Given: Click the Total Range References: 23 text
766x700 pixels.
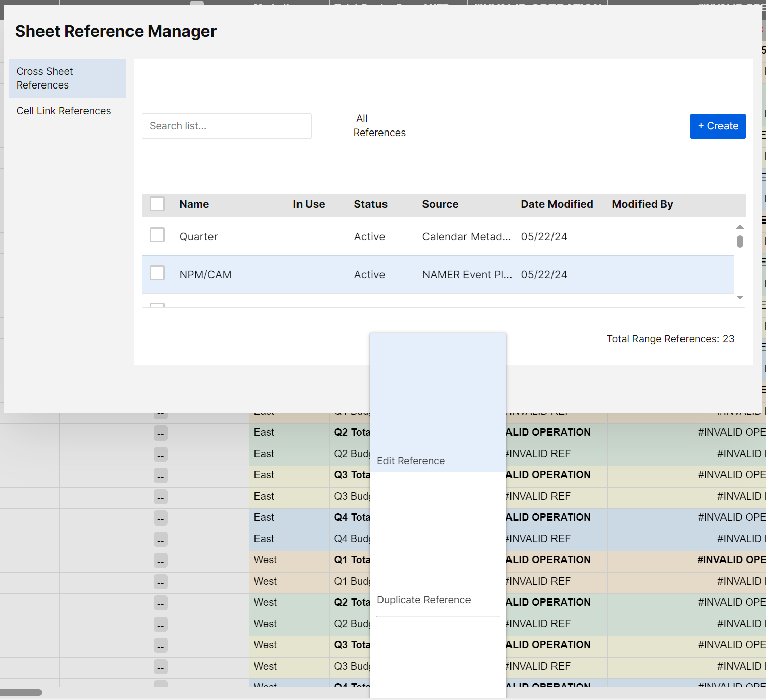Looking at the screenshot, I should point(670,339).
